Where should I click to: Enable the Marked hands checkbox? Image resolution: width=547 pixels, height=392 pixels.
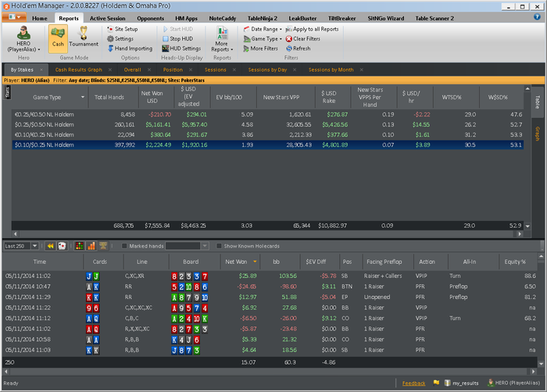click(124, 246)
